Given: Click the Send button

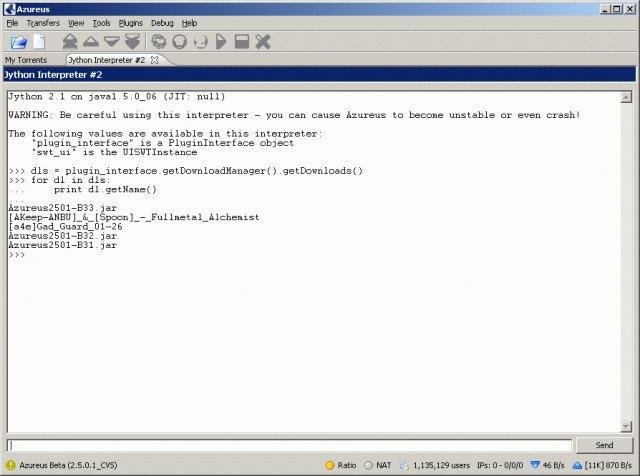Looking at the screenshot, I should coord(604,445).
